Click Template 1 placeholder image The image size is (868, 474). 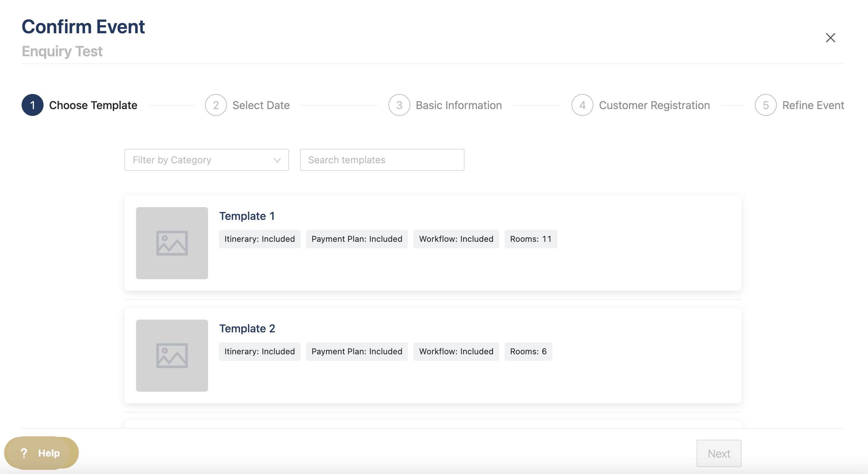tap(172, 243)
